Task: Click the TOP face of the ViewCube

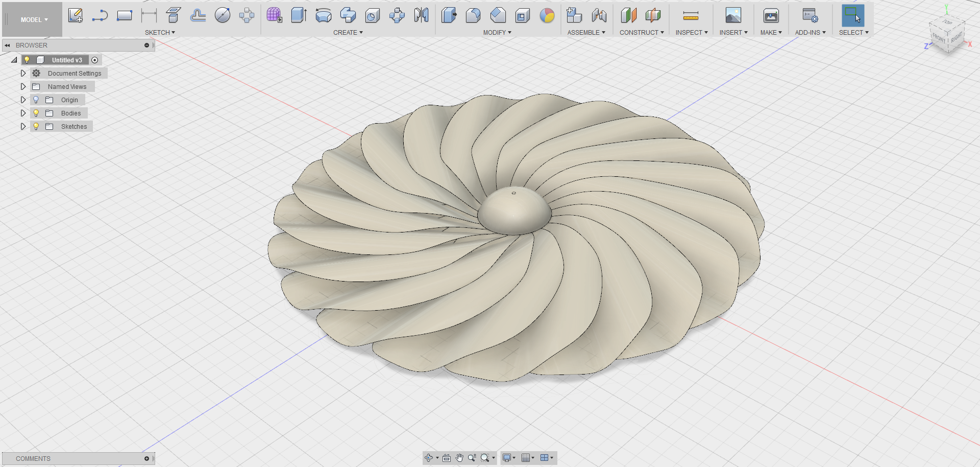Action: pos(947,25)
